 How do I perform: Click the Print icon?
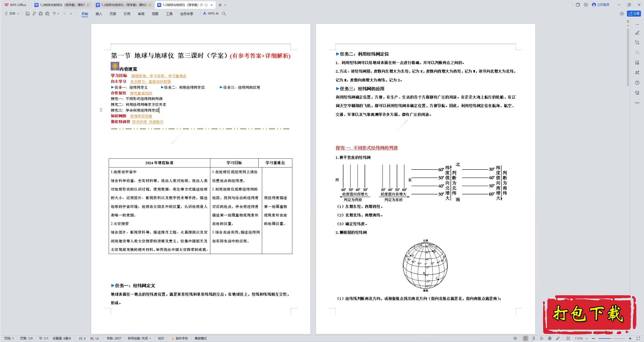[x=41, y=14]
